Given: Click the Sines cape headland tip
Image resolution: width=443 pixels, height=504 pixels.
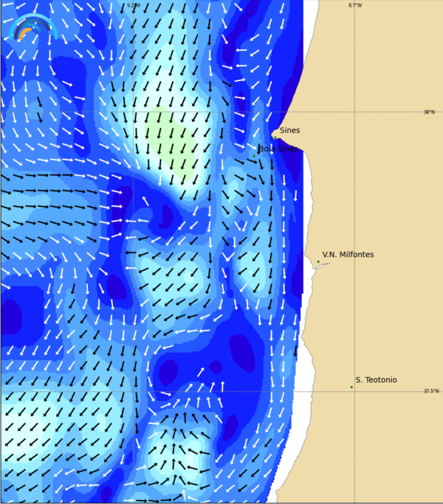Looking at the screenshot, I should coord(270,134).
